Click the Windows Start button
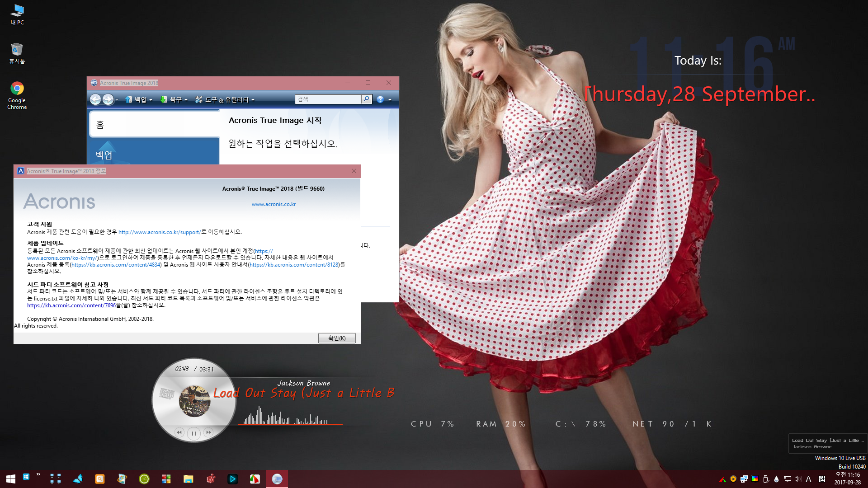The width and height of the screenshot is (868, 488). click(11, 479)
